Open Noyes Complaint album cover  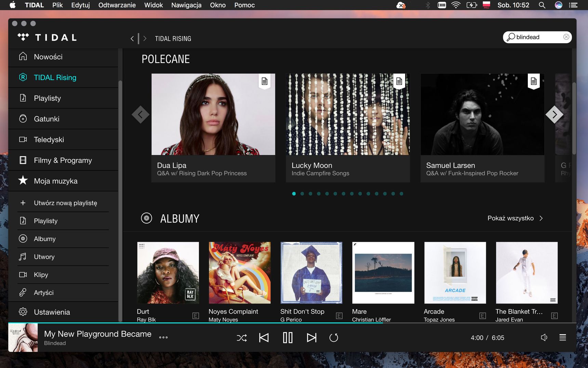coord(240,273)
